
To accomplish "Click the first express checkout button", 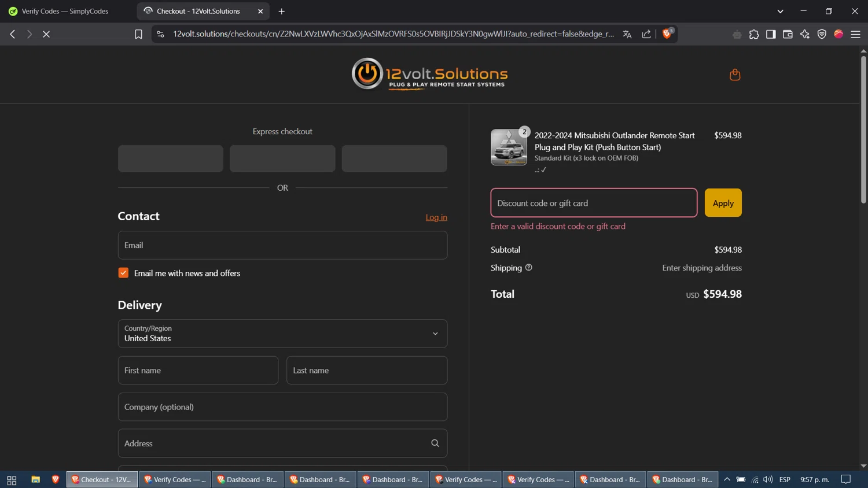I will pos(171,158).
